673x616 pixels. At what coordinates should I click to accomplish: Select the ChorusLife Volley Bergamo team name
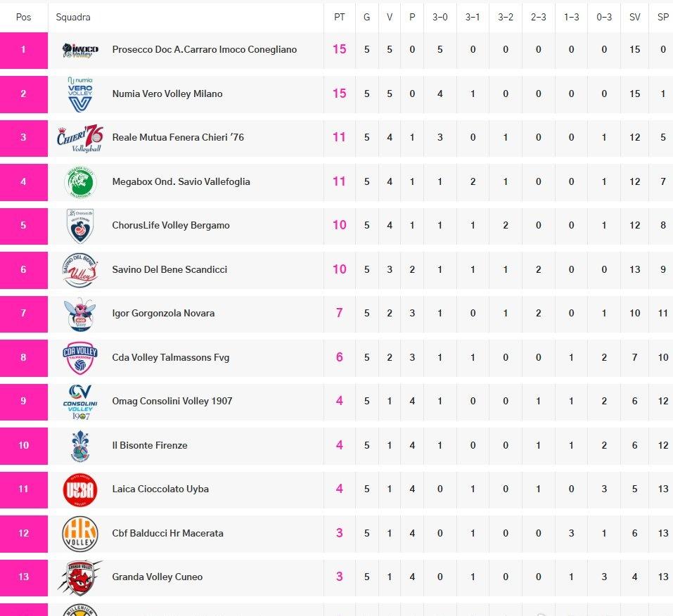pyautogui.click(x=171, y=225)
